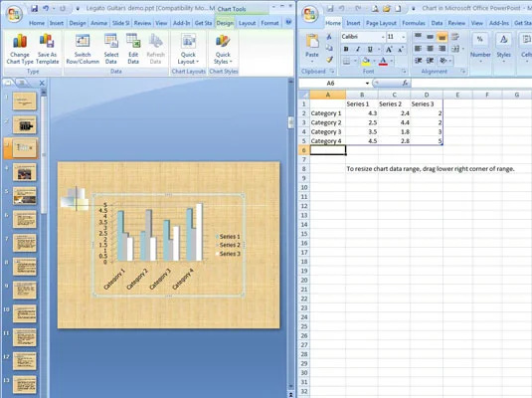Open Font dialog launcher in Excel
The width and height of the screenshot is (532, 398).
point(404,72)
